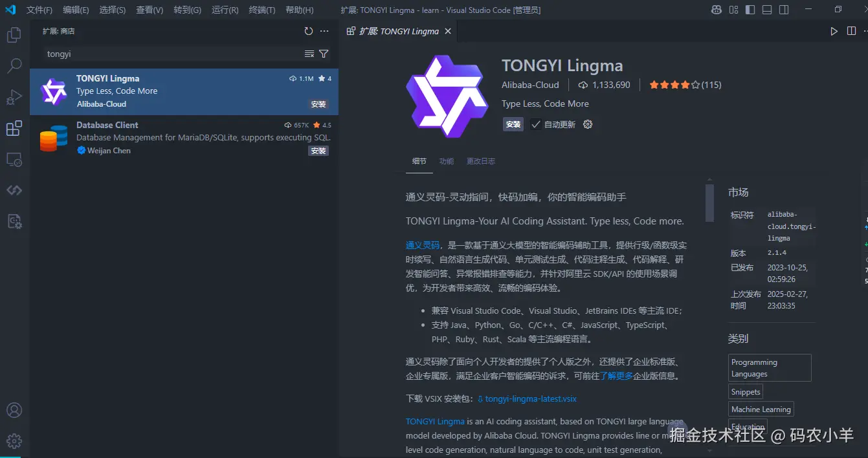Open Run and Debug view
Screen dimensions: 868x458
(x=14, y=97)
